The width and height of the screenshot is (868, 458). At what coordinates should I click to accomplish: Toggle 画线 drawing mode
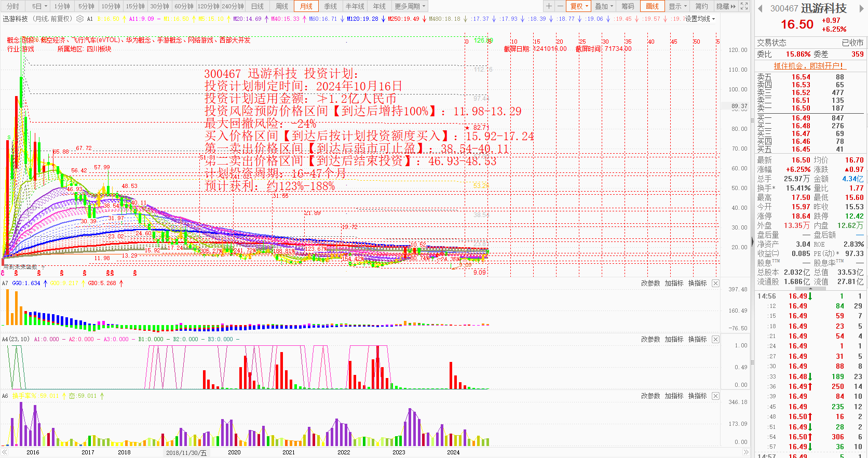point(652,6)
